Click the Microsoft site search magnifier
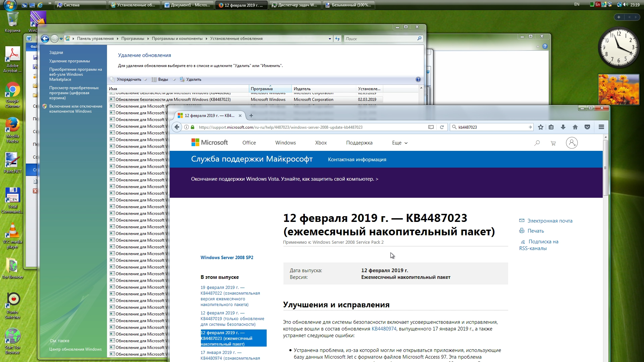 pyautogui.click(x=537, y=143)
